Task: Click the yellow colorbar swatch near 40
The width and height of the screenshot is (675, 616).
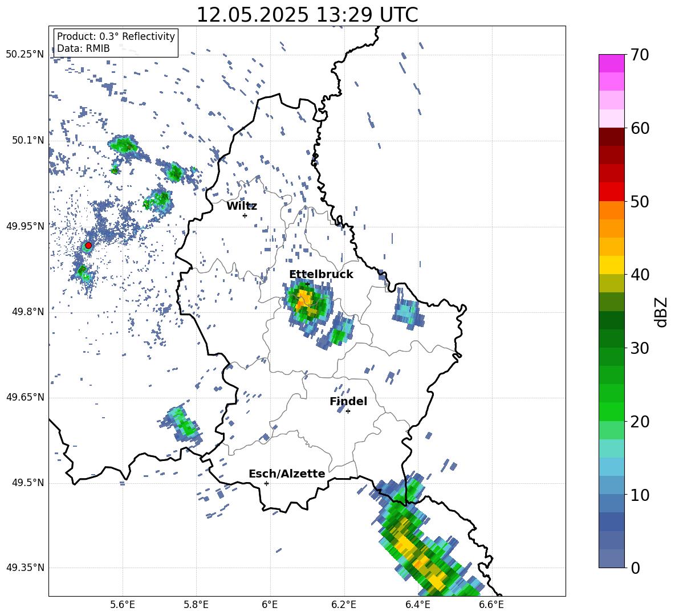Action: click(612, 265)
